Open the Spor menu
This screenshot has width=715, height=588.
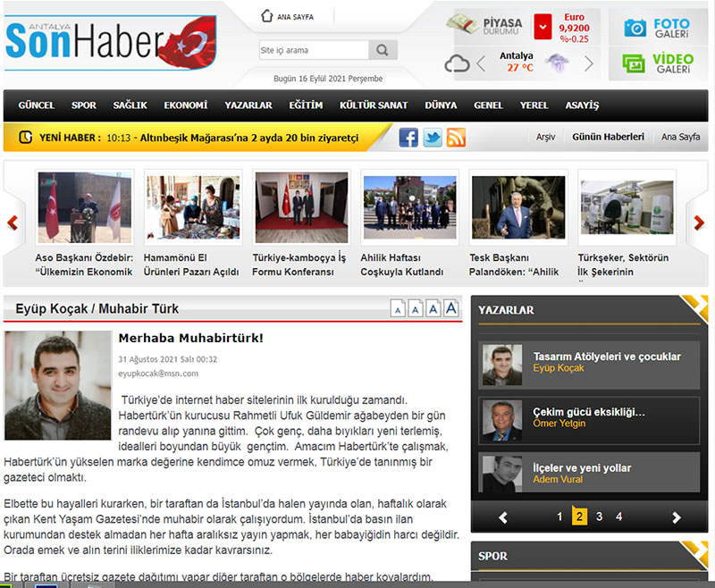pyautogui.click(x=83, y=105)
